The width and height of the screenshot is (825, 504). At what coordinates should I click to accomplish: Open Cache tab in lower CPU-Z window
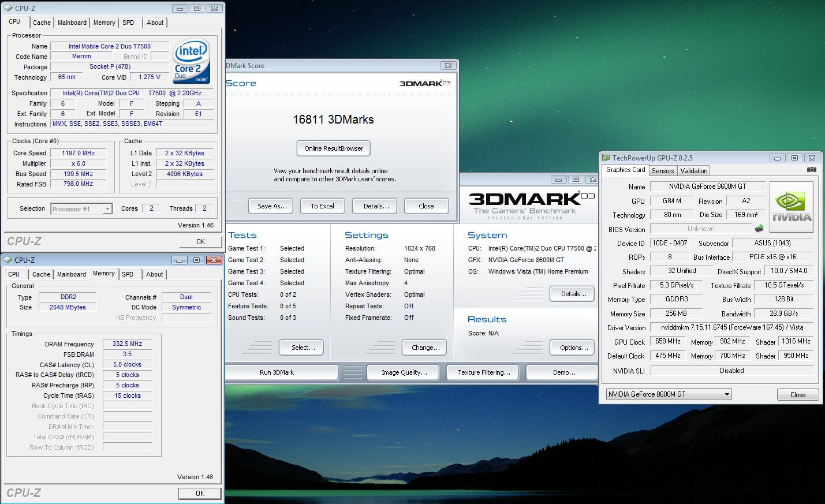click(41, 274)
